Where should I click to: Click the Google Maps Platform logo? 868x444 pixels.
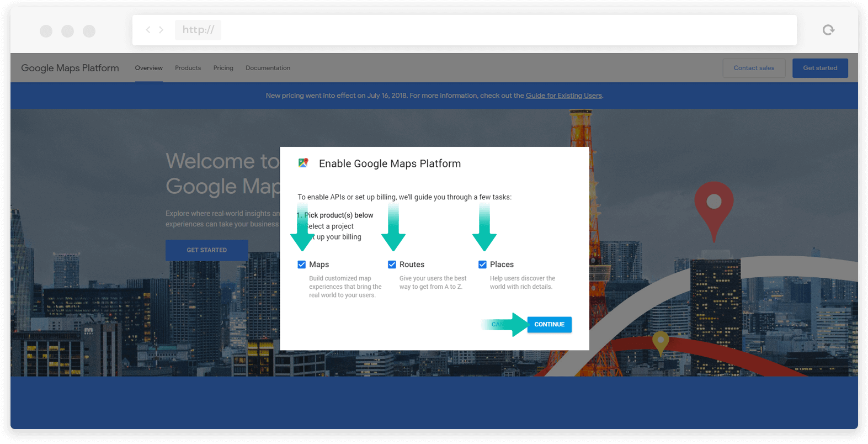(x=70, y=68)
